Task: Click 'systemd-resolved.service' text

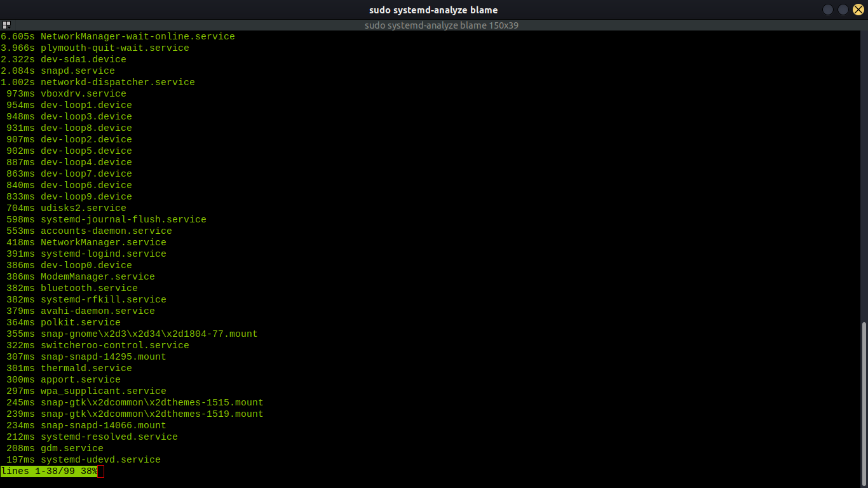Action: 109,437
